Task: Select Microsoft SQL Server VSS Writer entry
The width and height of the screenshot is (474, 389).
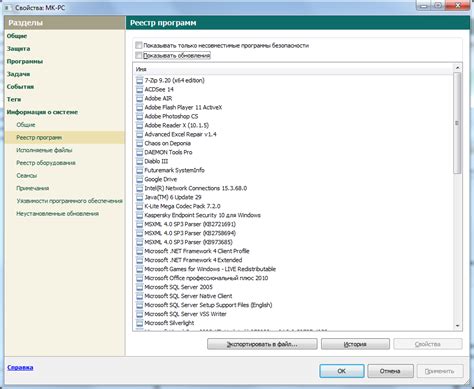Action: click(x=185, y=314)
